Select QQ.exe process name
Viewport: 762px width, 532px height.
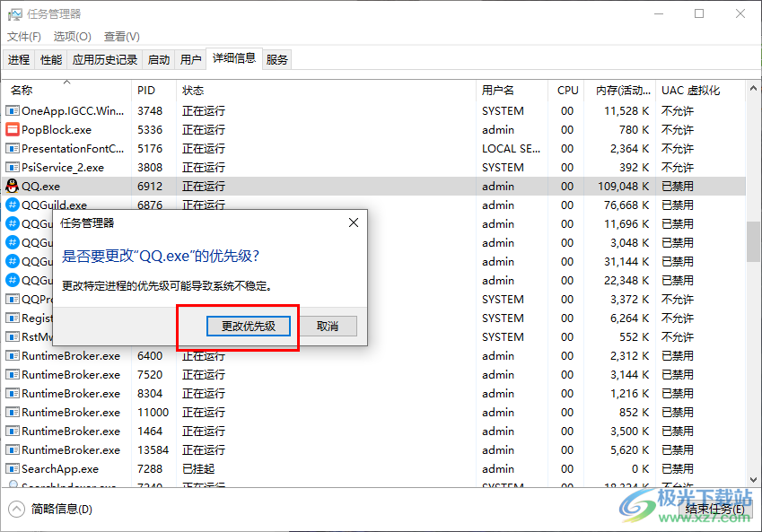(x=40, y=187)
